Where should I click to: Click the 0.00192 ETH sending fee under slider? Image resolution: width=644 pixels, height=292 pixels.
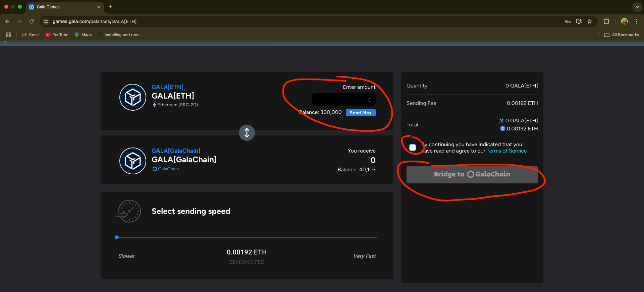point(247,252)
